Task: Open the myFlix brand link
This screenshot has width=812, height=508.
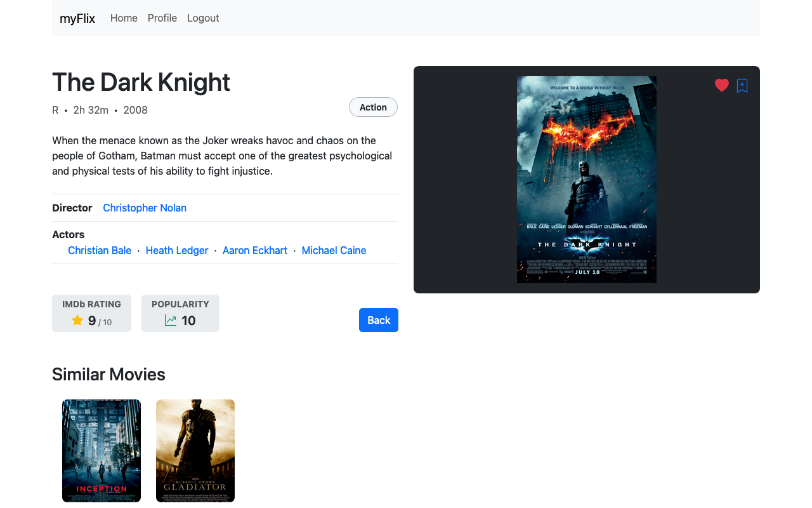Action: (77, 18)
